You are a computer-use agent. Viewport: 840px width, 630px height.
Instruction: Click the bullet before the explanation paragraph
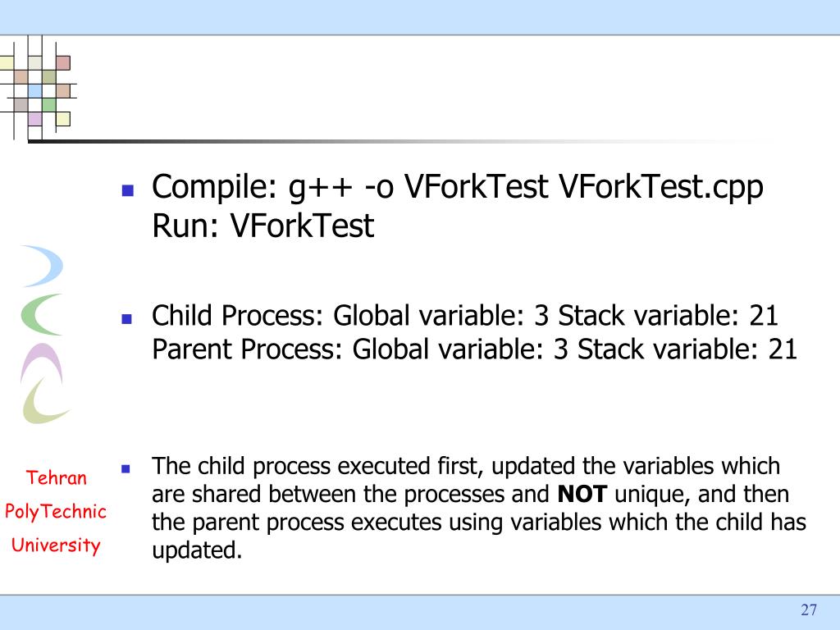click(126, 469)
